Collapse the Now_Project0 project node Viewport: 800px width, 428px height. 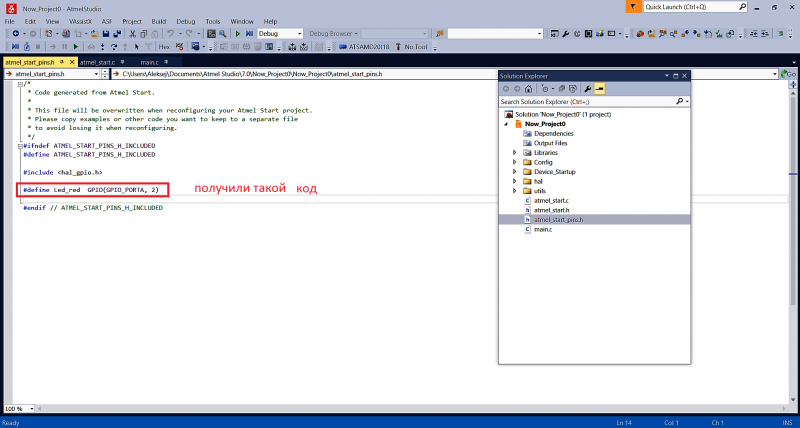tap(506, 124)
